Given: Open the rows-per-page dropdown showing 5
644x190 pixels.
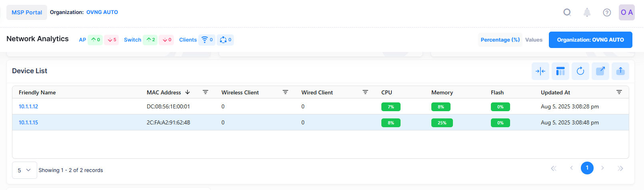Looking at the screenshot, I should [x=24, y=170].
